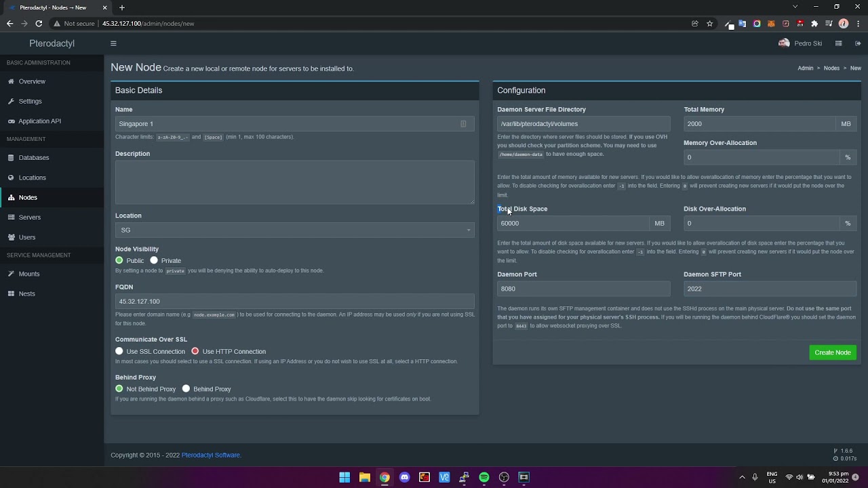The image size is (868, 488).
Task: Click the Users icon in sidebar
Action: pos(11,237)
